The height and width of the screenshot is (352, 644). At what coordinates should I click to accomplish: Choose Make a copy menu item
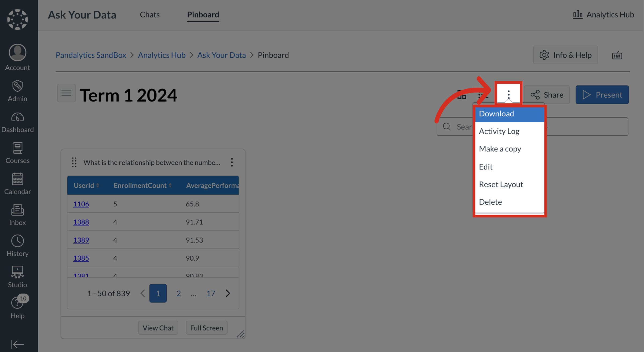click(x=510, y=149)
